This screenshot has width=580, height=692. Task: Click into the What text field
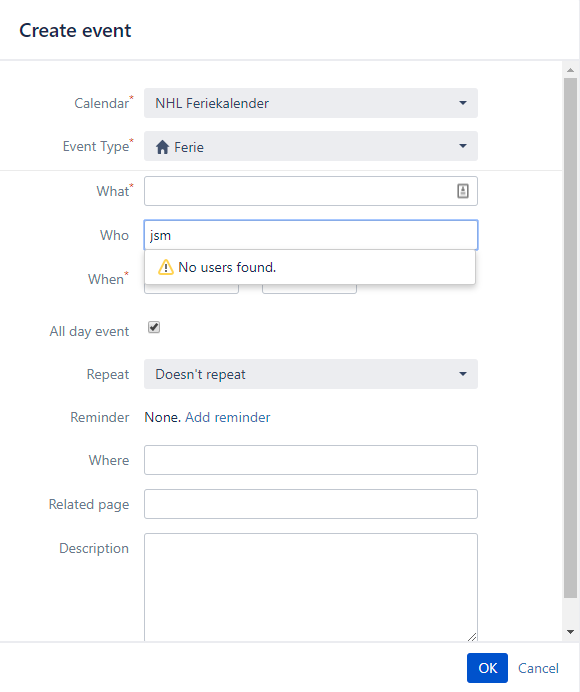(300, 191)
